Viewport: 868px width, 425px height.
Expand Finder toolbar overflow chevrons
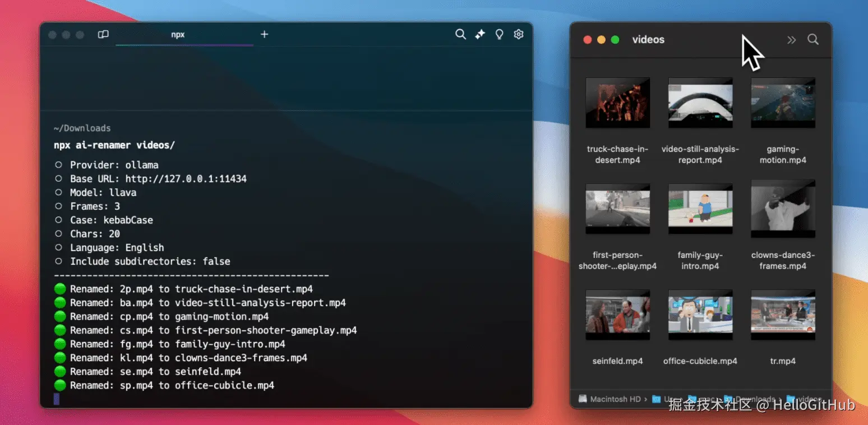point(791,40)
